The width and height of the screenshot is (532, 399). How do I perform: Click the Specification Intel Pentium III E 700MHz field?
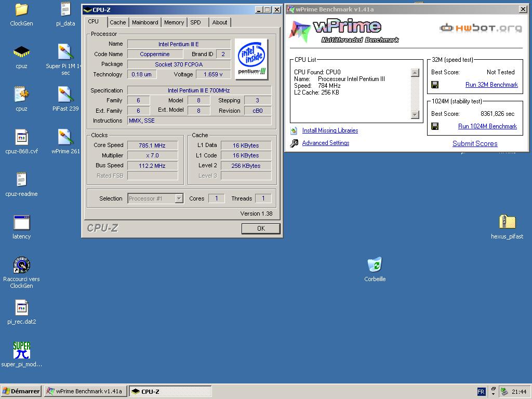(199, 90)
